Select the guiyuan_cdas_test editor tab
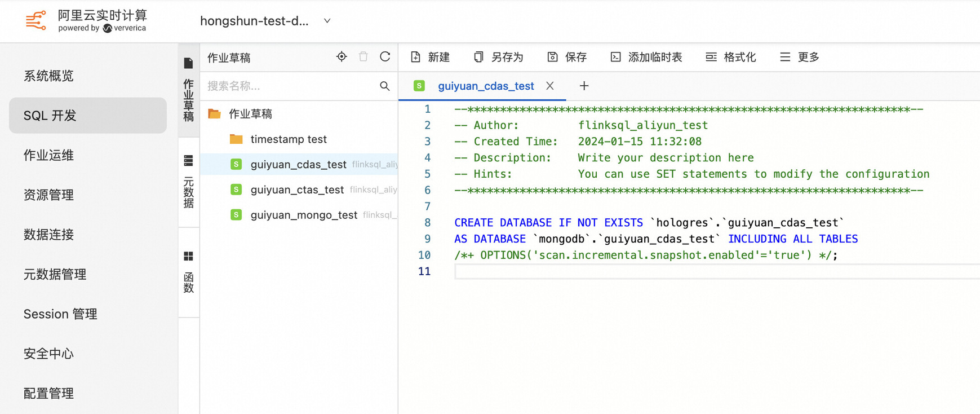This screenshot has height=414, width=980. point(486,86)
